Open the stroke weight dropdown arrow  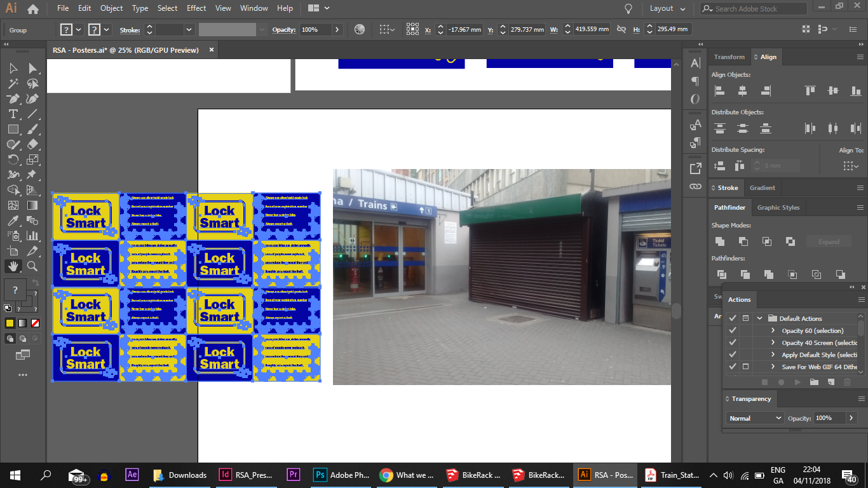pos(189,30)
